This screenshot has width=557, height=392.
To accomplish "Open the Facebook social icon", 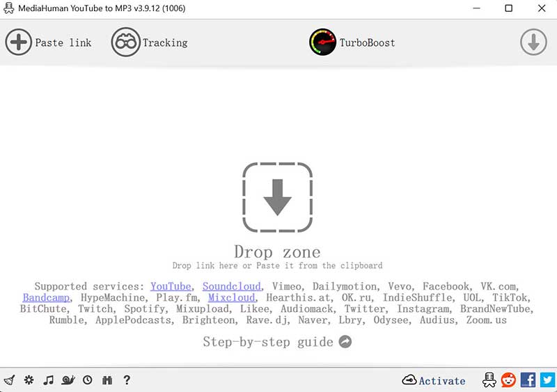I will (528, 380).
